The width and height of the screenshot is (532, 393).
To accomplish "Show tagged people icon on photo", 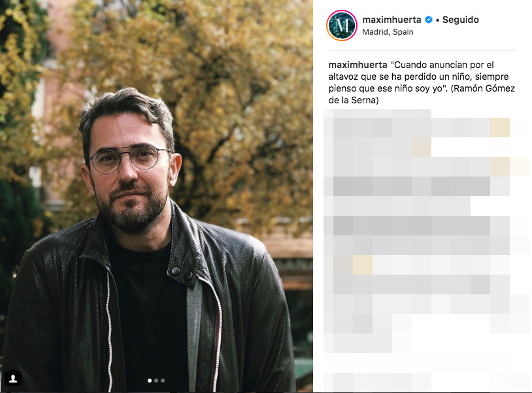I will click(x=13, y=378).
